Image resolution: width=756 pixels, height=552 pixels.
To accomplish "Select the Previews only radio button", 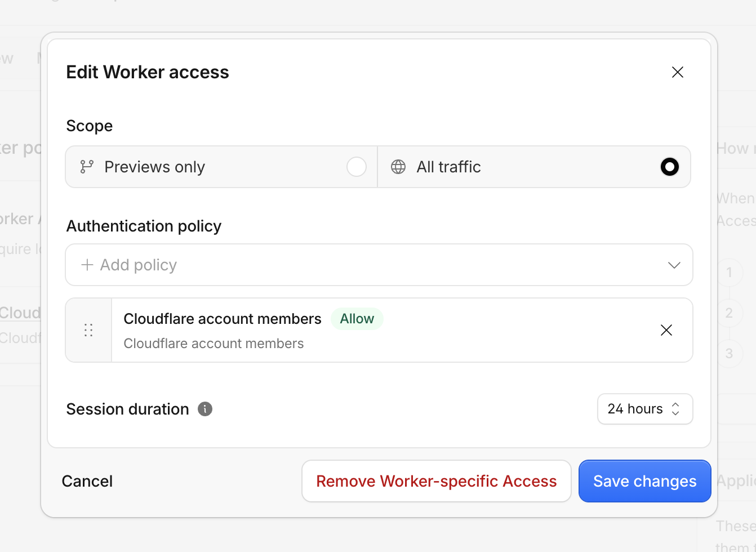I will pyautogui.click(x=357, y=167).
